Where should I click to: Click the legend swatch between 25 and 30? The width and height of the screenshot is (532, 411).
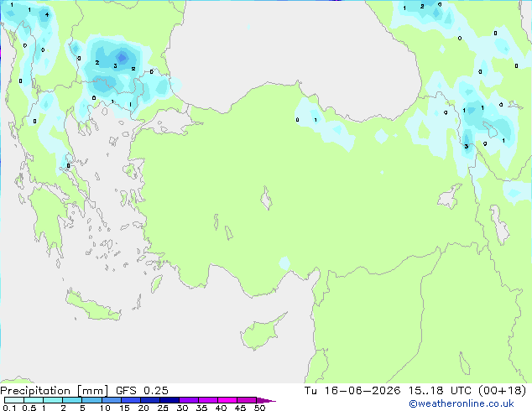click(170, 400)
